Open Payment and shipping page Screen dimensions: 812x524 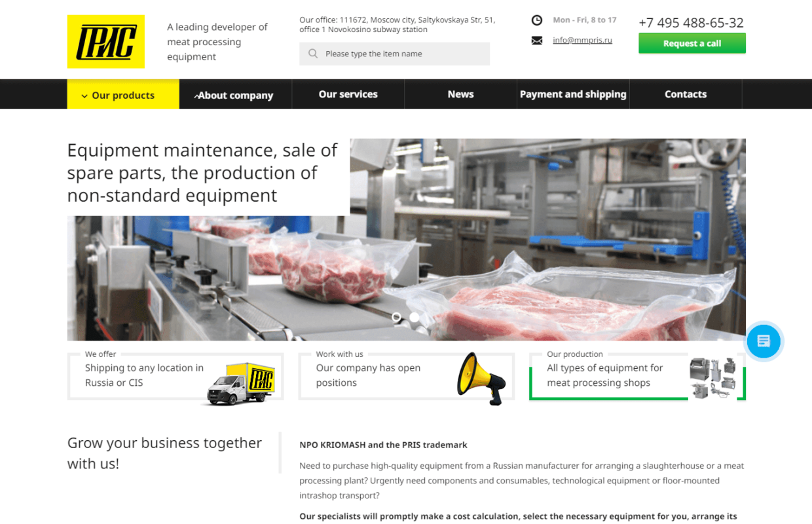click(x=573, y=94)
